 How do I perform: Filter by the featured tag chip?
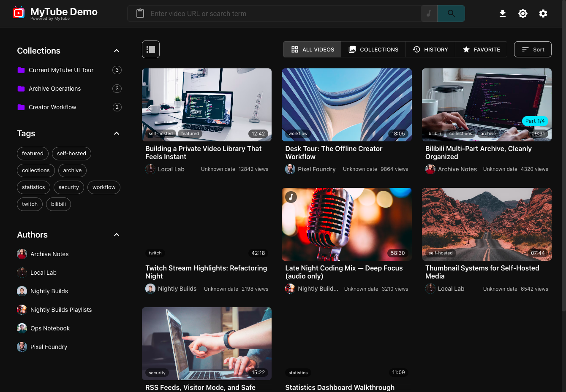pos(33,154)
